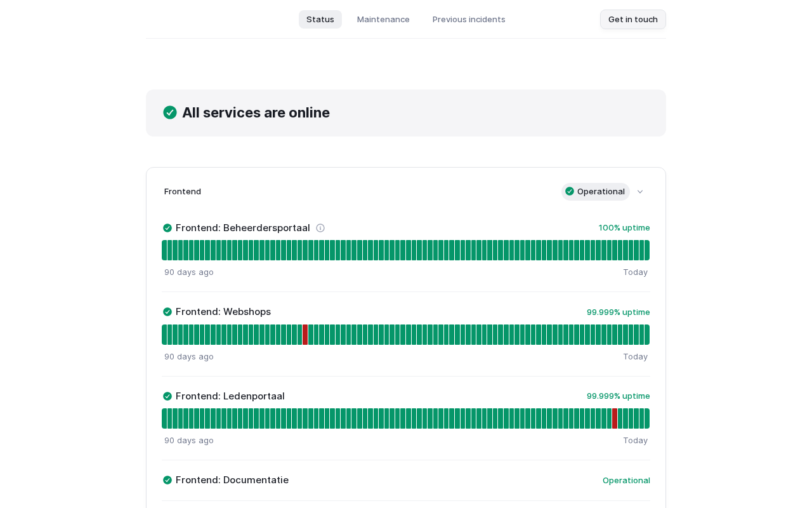Click green check icon next to Beheerdersportaal

[x=167, y=228]
